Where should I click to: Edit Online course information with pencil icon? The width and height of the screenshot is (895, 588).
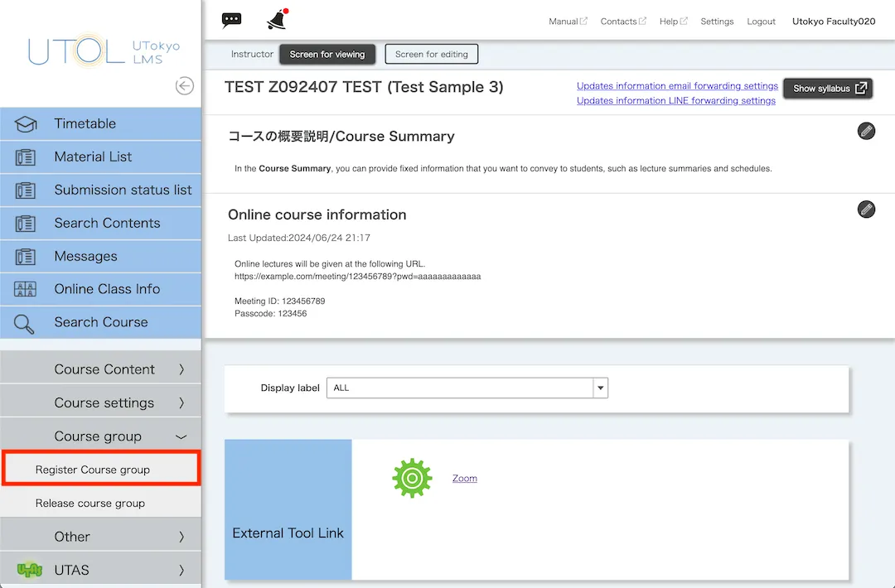(x=866, y=209)
